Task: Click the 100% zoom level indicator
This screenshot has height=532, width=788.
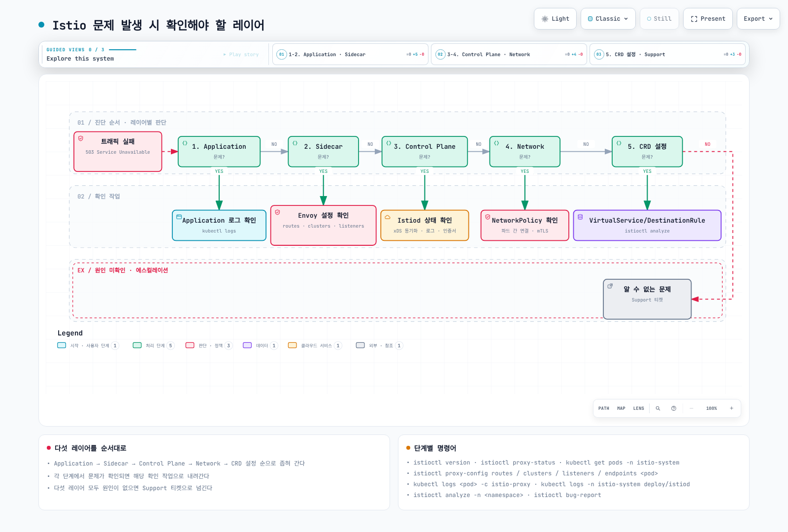Action: [712, 408]
